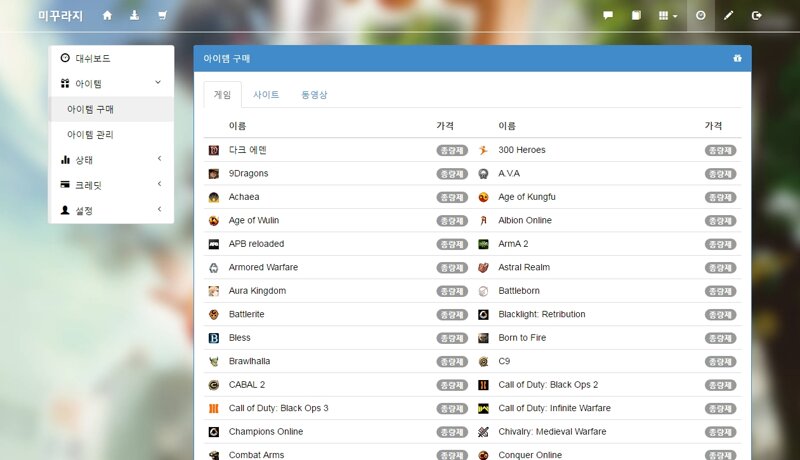Image resolution: width=800 pixels, height=460 pixels.
Task: Click the 다크 에덴 game icon
Action: coord(214,150)
